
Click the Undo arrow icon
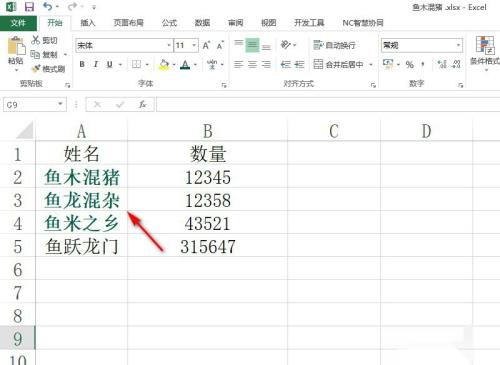pos(48,7)
